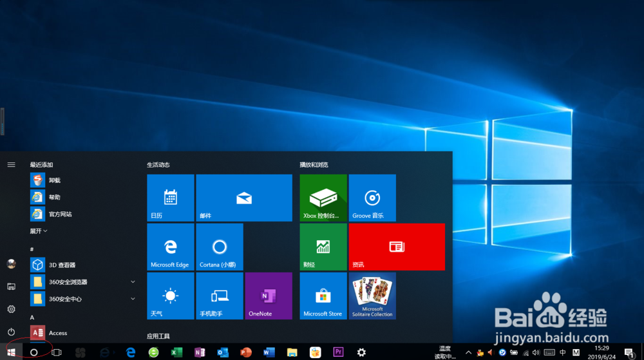Open the Microsoft Store tile

click(x=323, y=296)
